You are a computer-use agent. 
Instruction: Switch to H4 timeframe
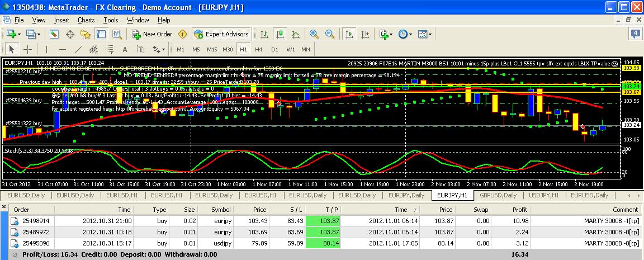point(259,49)
